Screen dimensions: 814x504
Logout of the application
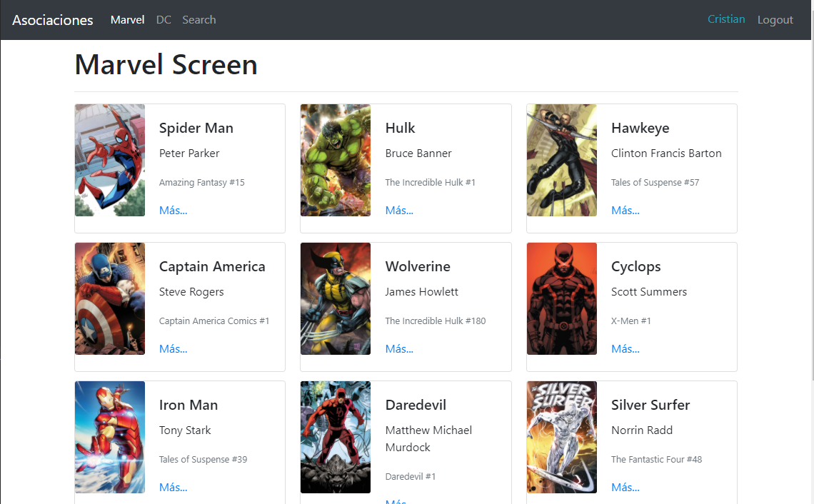click(775, 19)
